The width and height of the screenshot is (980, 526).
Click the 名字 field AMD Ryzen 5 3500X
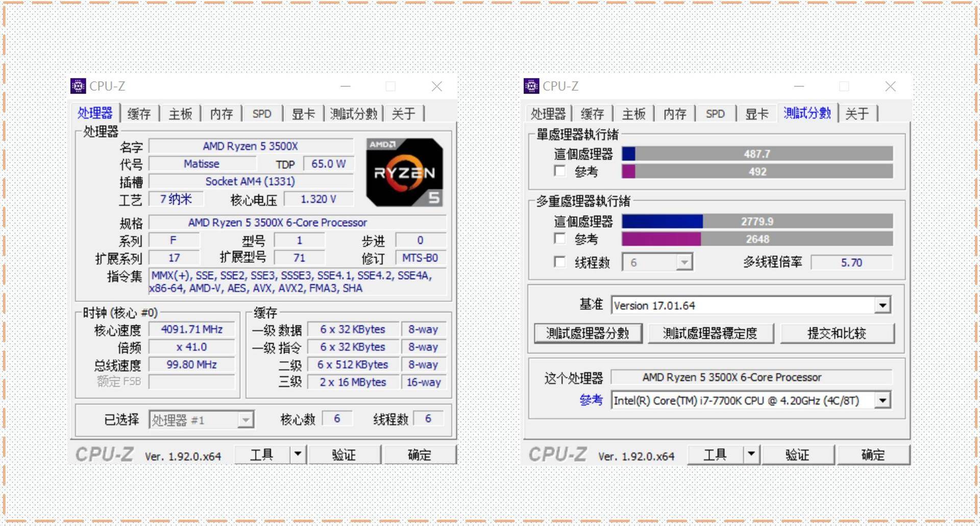click(x=251, y=146)
